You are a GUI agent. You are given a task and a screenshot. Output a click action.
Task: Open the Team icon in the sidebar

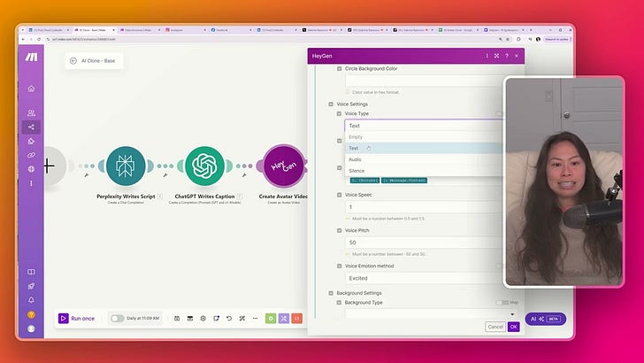31,112
